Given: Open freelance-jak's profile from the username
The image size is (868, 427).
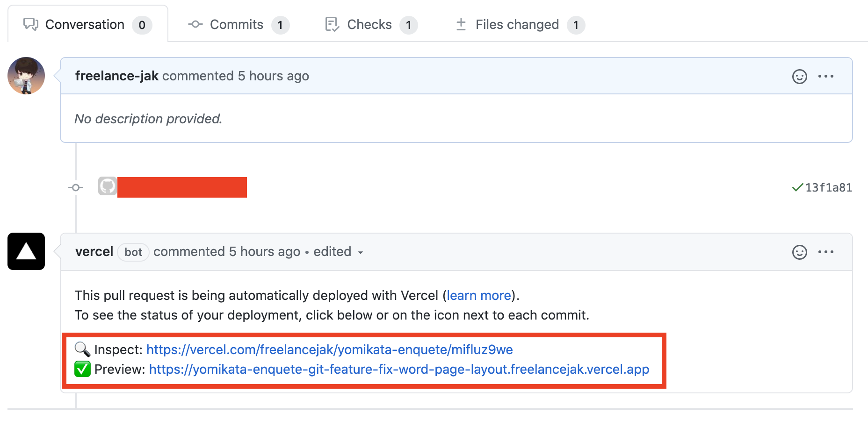Looking at the screenshot, I should tap(117, 76).
